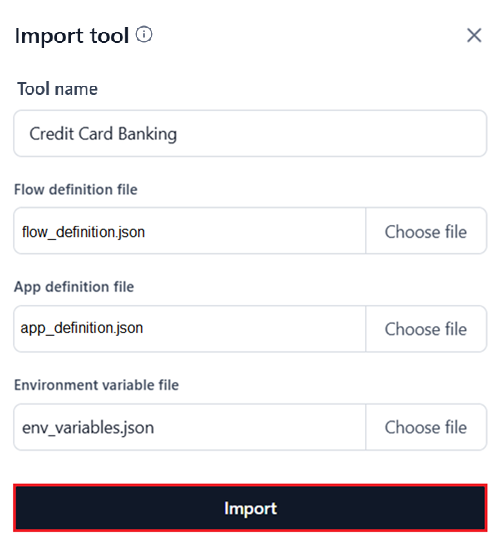
Task: Choose file for Flow definition
Action: pos(426,231)
